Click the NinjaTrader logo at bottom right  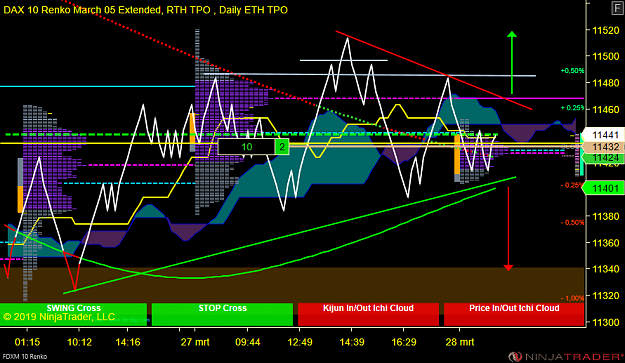click(x=566, y=356)
